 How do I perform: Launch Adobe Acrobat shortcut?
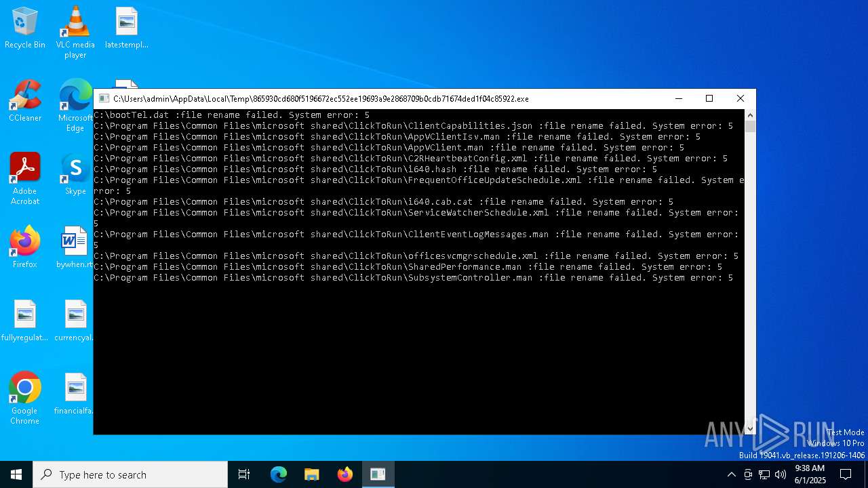coord(25,180)
